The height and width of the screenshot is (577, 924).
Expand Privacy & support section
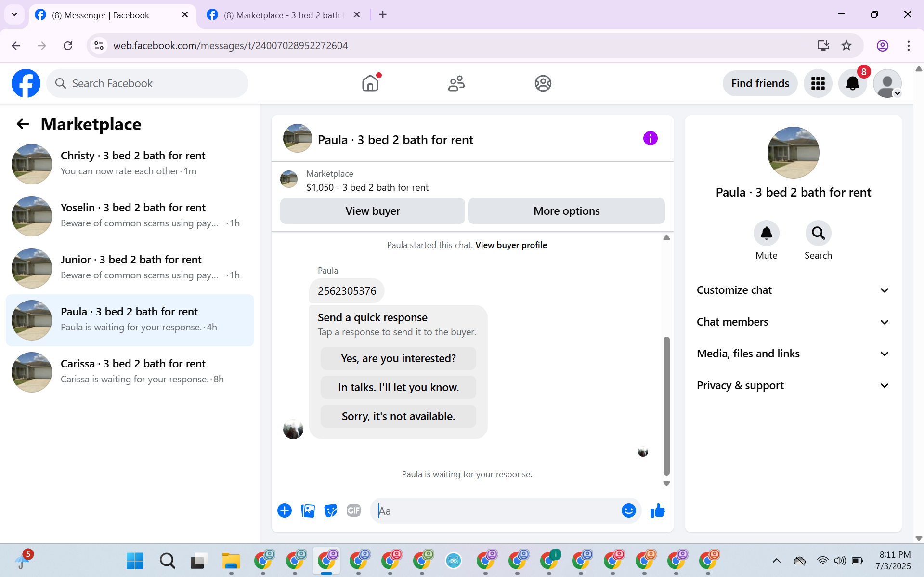click(x=793, y=385)
